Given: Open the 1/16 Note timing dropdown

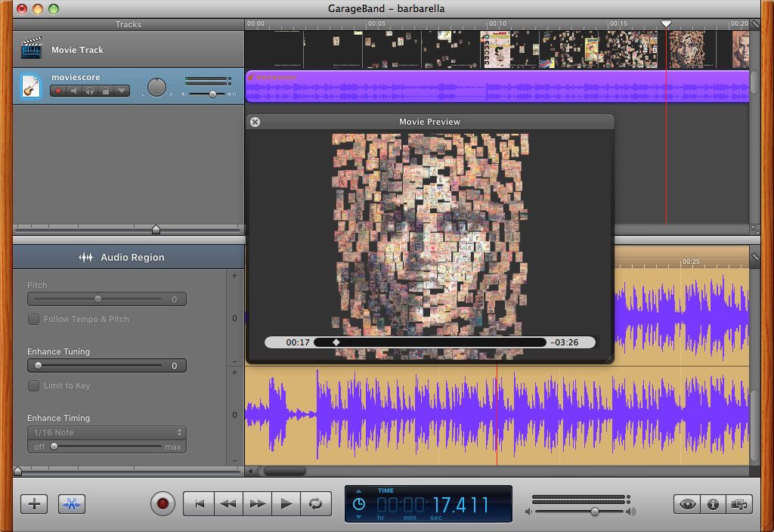Looking at the screenshot, I should click(107, 432).
